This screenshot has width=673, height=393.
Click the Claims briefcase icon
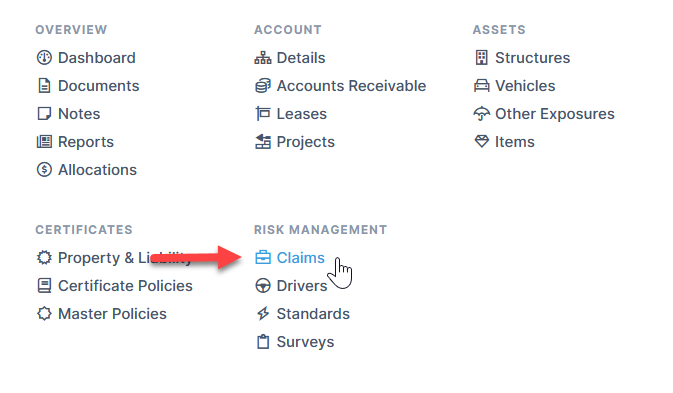[x=263, y=257]
